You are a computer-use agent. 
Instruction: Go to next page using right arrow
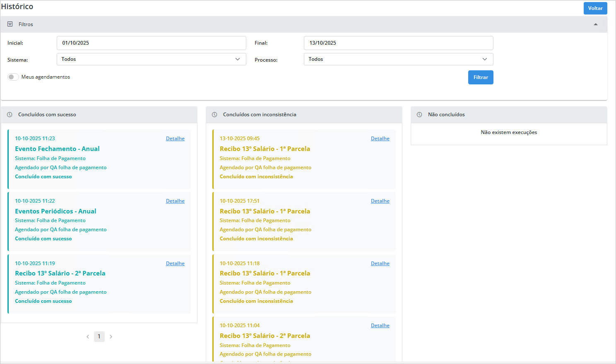point(111,337)
